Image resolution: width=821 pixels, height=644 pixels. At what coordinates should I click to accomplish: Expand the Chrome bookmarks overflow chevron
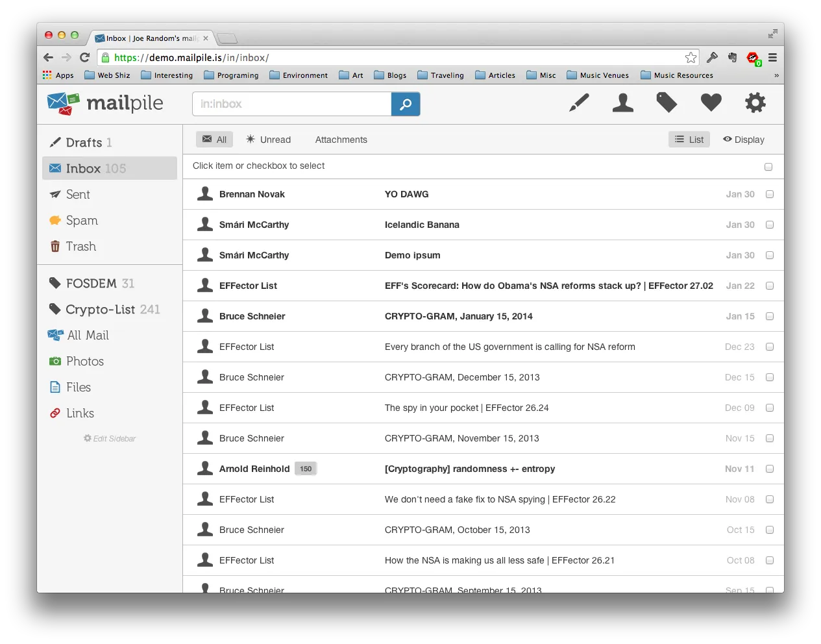point(776,75)
